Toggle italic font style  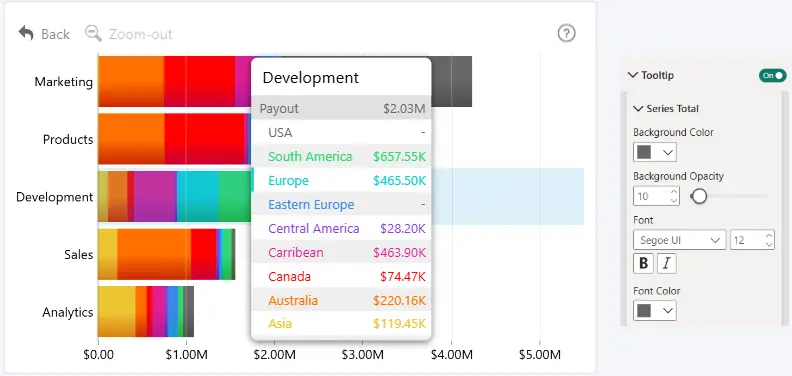point(666,263)
